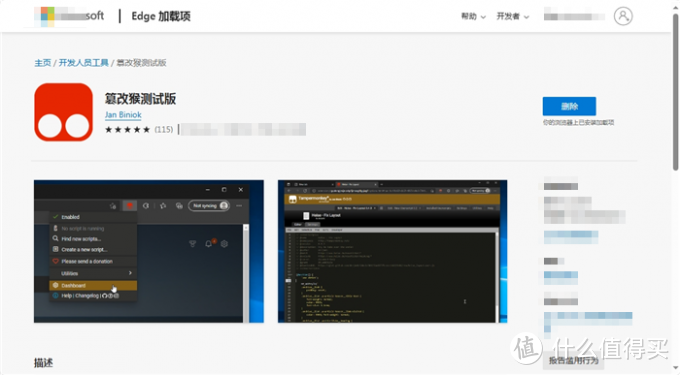
Task: Click the page vertical scrollbar thumb
Action: 675,91
